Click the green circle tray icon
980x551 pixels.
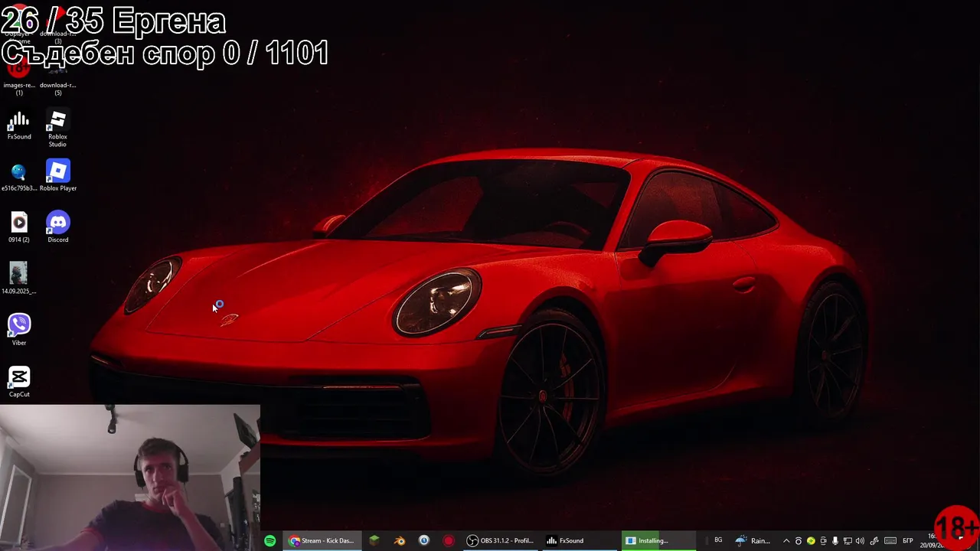point(811,541)
